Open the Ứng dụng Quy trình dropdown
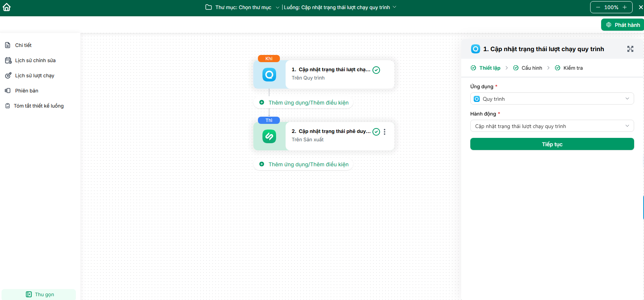The height and width of the screenshot is (300, 644). [552, 99]
